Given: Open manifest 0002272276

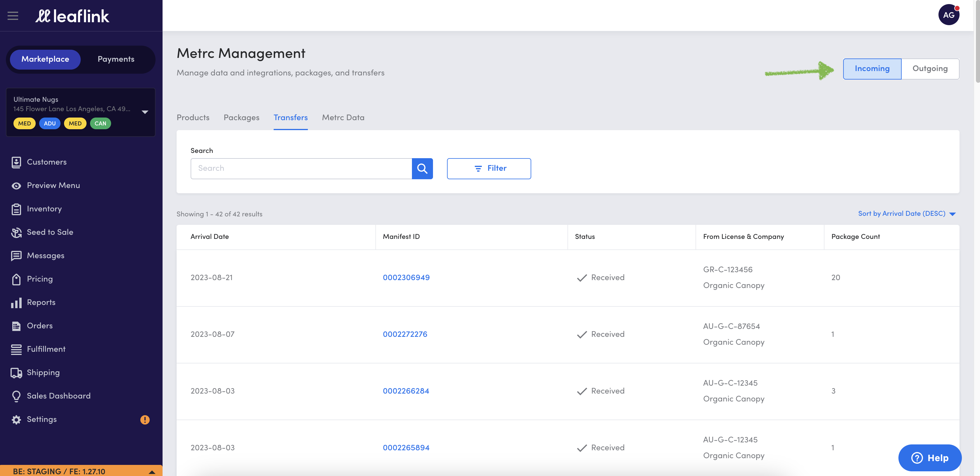Looking at the screenshot, I should (x=405, y=334).
